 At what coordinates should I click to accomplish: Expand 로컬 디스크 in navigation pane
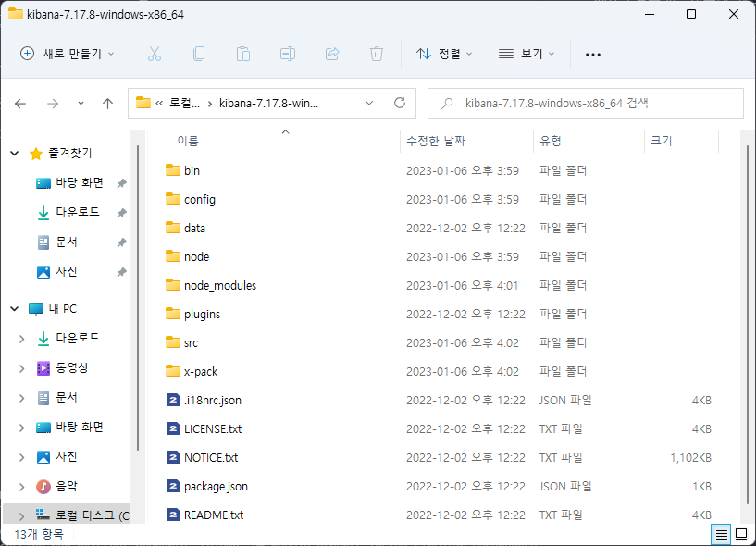[x=21, y=516]
